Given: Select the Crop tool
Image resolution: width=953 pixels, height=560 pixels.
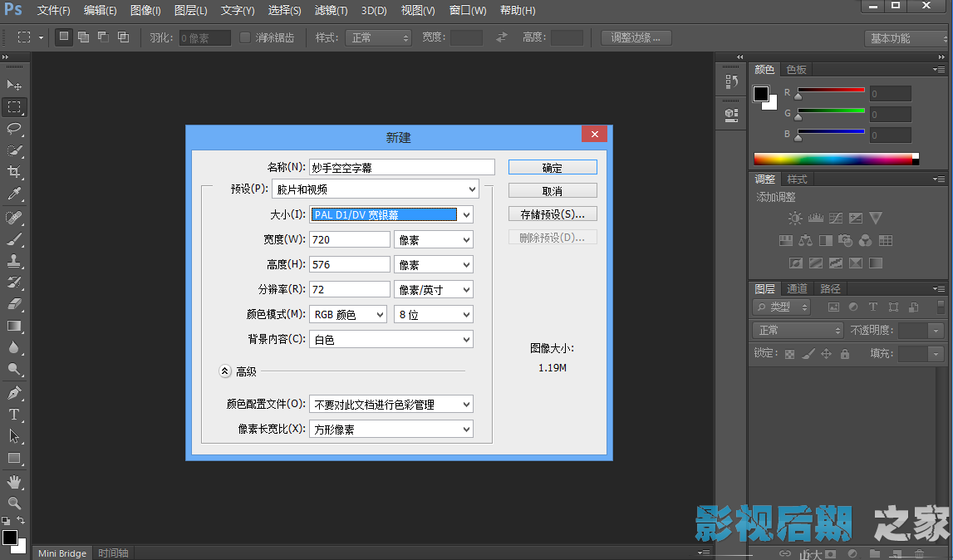Looking at the screenshot, I should [14, 172].
